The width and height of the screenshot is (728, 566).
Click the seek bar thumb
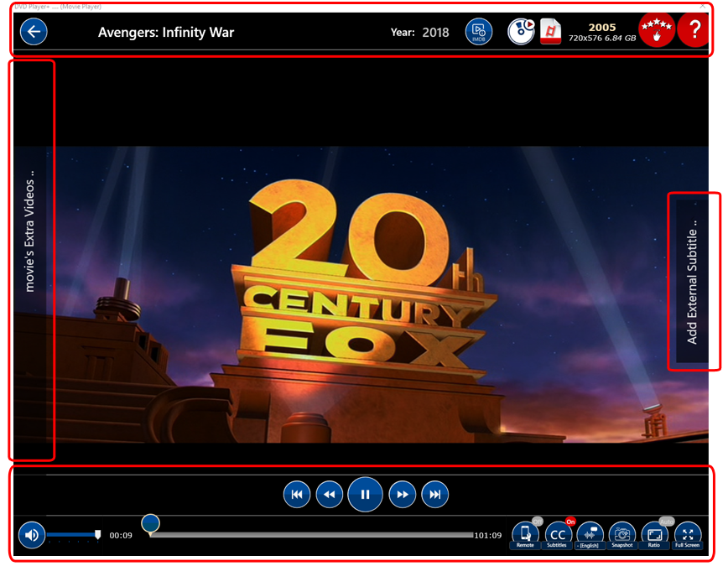[x=150, y=524]
